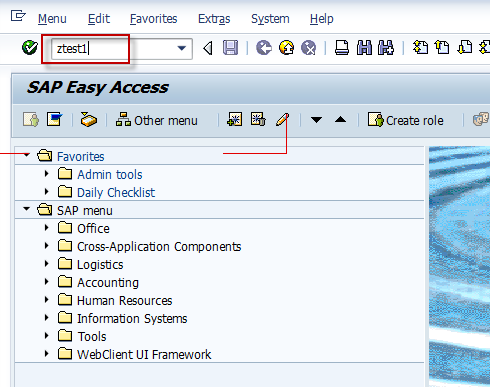Click the red Cancel icon

click(x=309, y=48)
